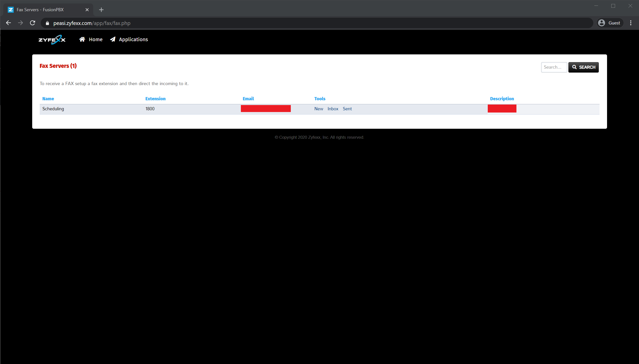Click New fax link for Scheduling
639x364 pixels.
(319, 109)
